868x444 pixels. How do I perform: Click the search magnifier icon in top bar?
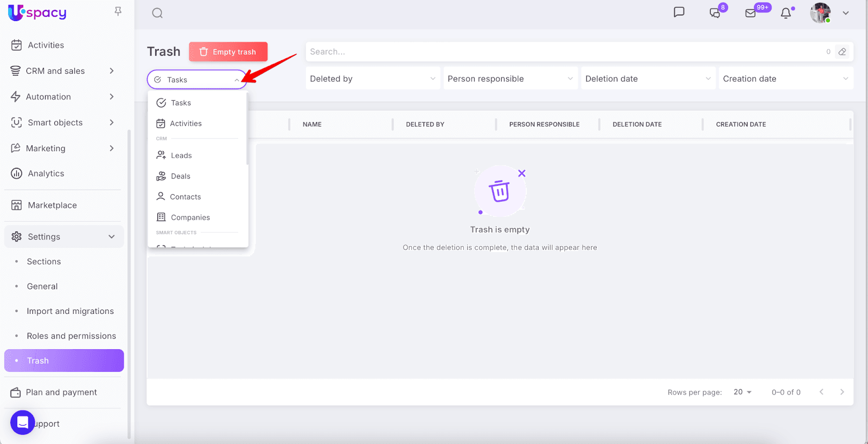(x=157, y=13)
